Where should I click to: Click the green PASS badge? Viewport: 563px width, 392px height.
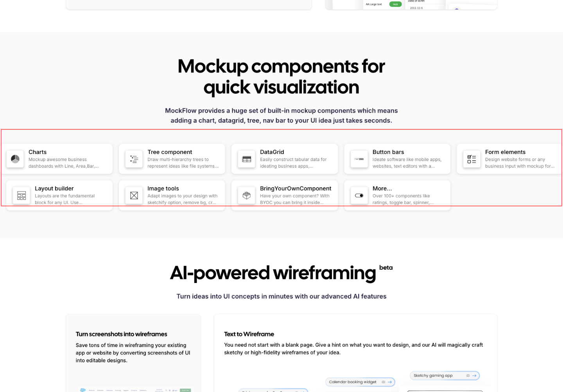click(x=395, y=4)
